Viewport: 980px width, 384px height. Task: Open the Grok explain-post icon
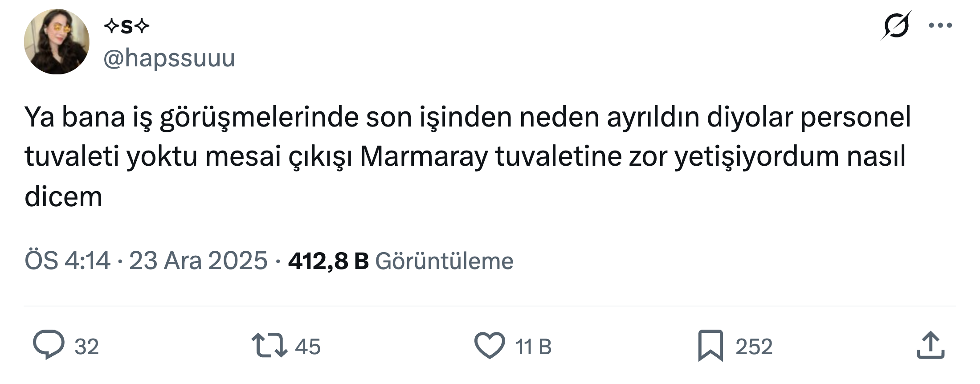(895, 25)
